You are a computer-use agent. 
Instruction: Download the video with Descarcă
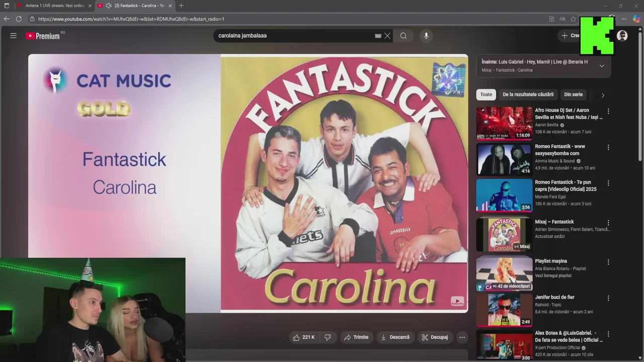click(x=395, y=337)
